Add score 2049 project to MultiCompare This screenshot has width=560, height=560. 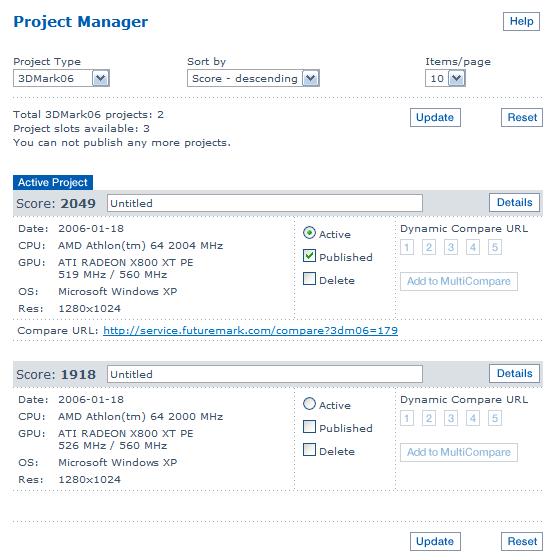click(x=459, y=281)
